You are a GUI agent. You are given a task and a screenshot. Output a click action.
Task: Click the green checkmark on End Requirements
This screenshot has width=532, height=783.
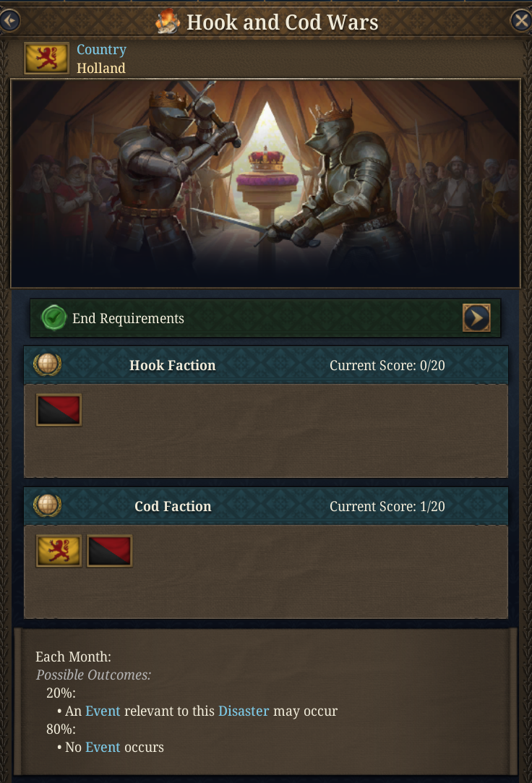[x=53, y=317]
